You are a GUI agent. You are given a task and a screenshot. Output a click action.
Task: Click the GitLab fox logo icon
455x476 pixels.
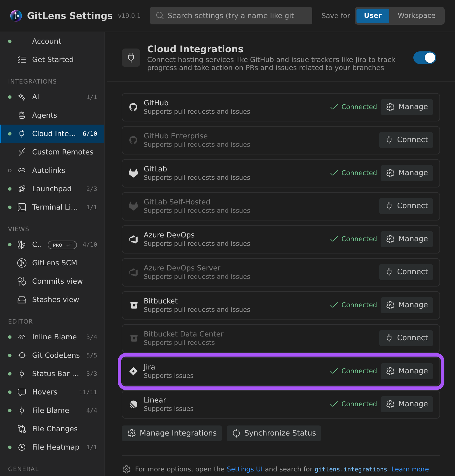coord(133,173)
